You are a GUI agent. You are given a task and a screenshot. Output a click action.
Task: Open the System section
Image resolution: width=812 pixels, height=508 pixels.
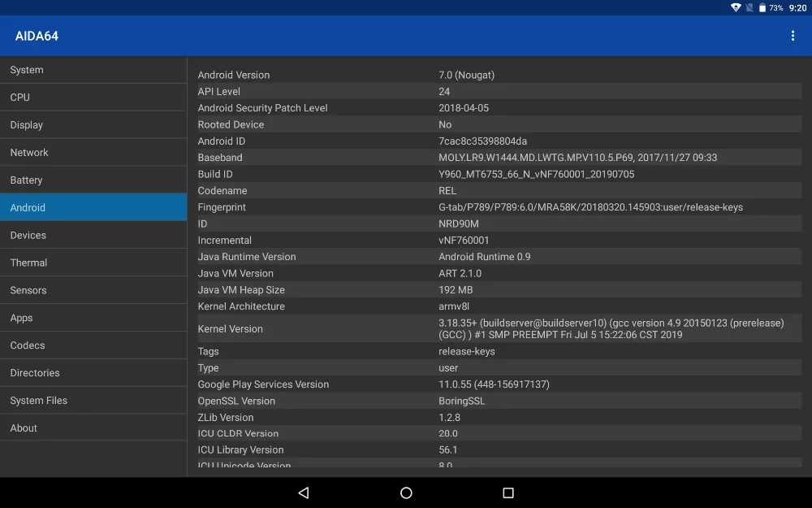[93, 69]
